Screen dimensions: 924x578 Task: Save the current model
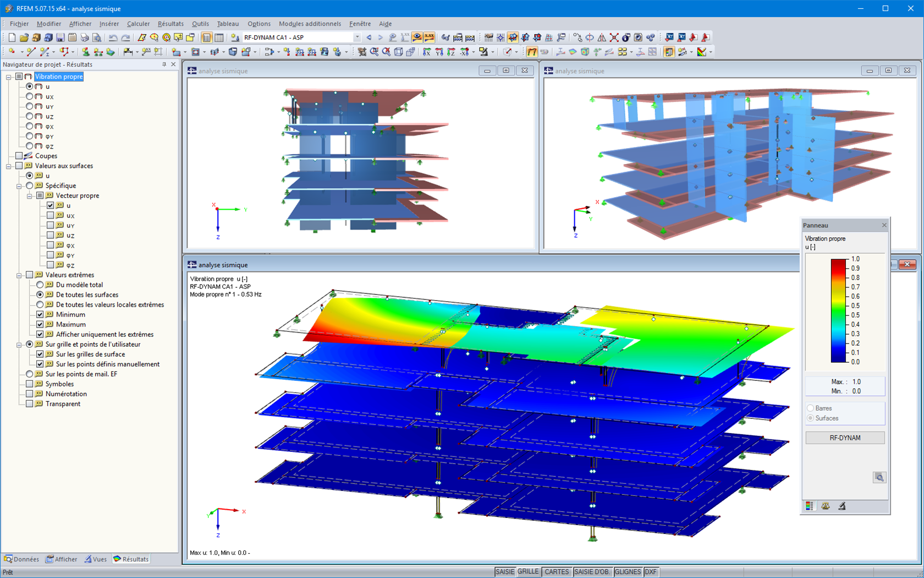click(59, 37)
